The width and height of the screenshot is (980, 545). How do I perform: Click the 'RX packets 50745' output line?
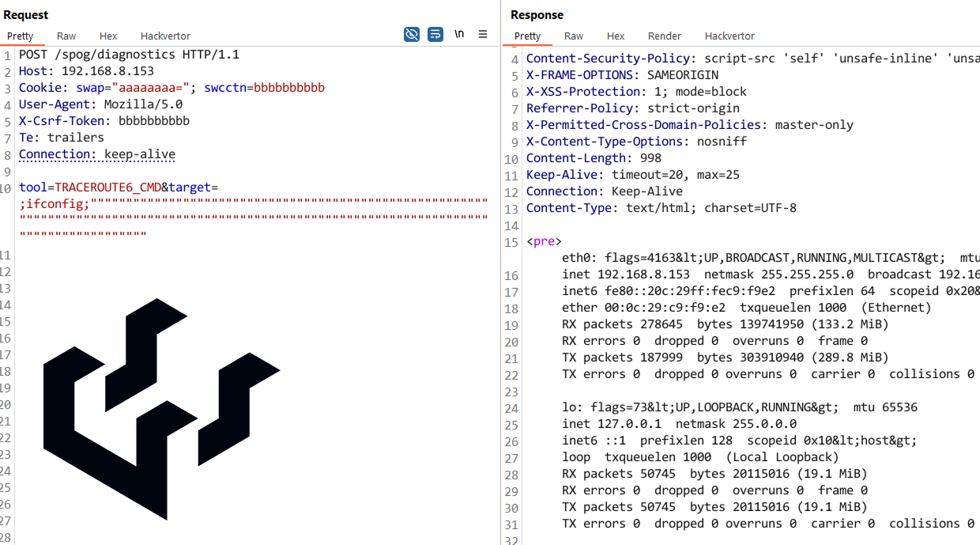click(x=714, y=474)
